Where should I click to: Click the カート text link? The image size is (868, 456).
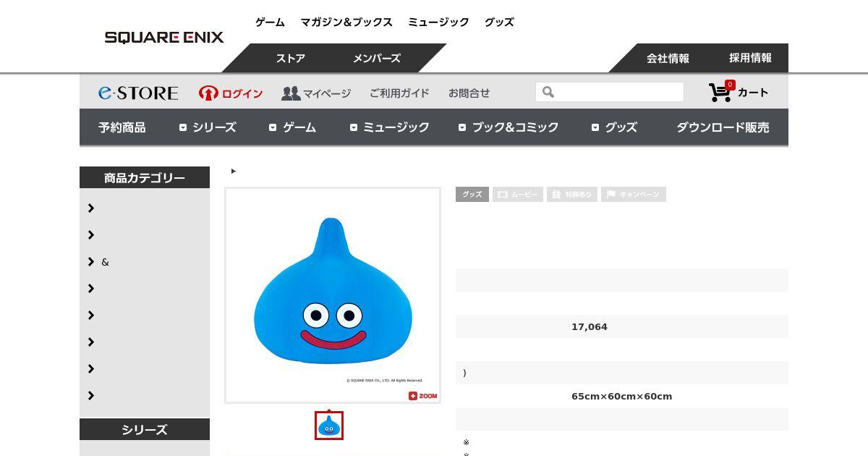tap(753, 93)
